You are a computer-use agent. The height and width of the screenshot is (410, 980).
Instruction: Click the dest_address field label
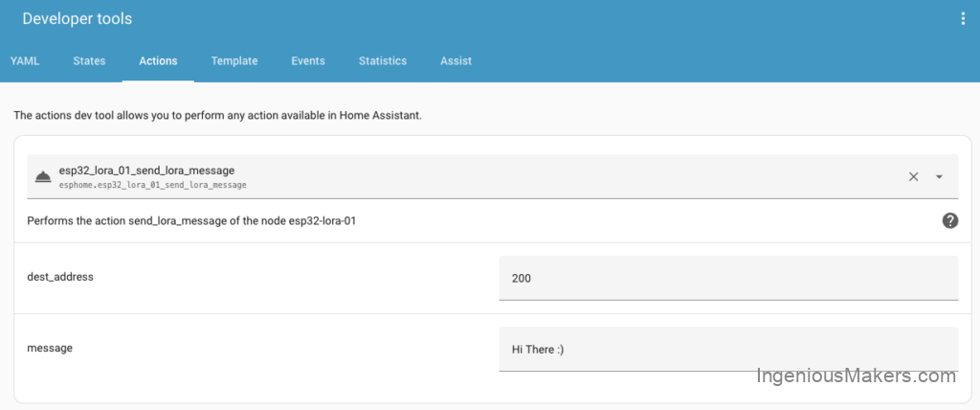[60, 276]
